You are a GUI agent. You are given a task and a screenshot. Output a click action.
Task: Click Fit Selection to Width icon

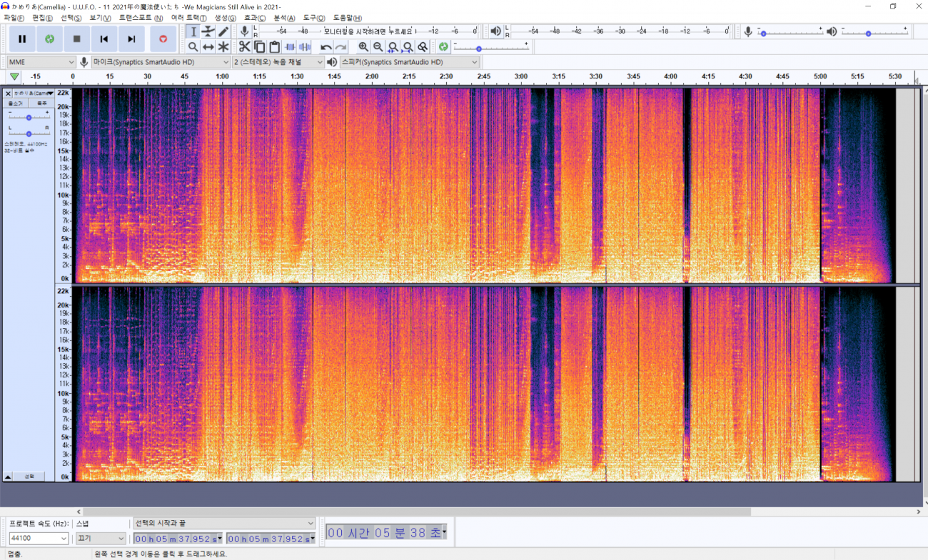coord(393,47)
